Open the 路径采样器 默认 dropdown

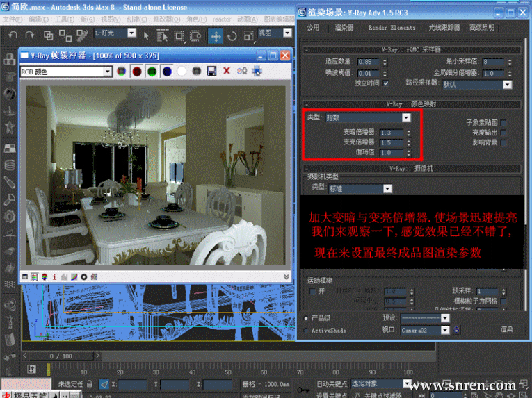point(507,85)
